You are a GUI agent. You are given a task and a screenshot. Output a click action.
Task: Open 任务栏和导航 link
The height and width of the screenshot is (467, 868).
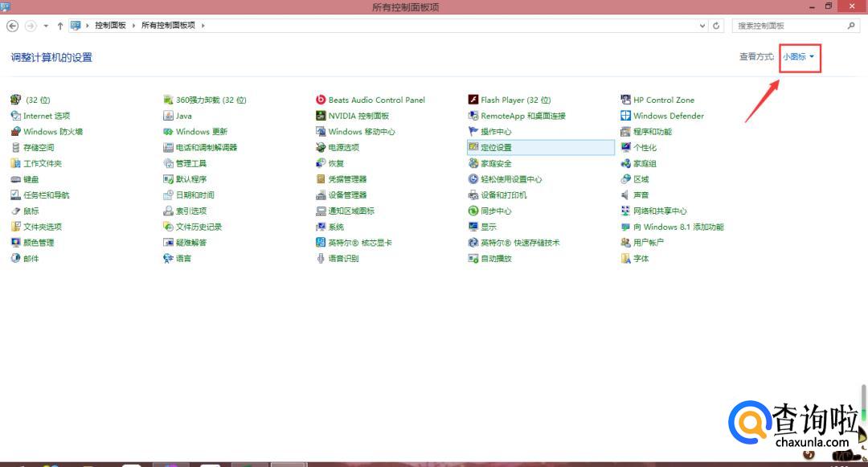point(47,195)
